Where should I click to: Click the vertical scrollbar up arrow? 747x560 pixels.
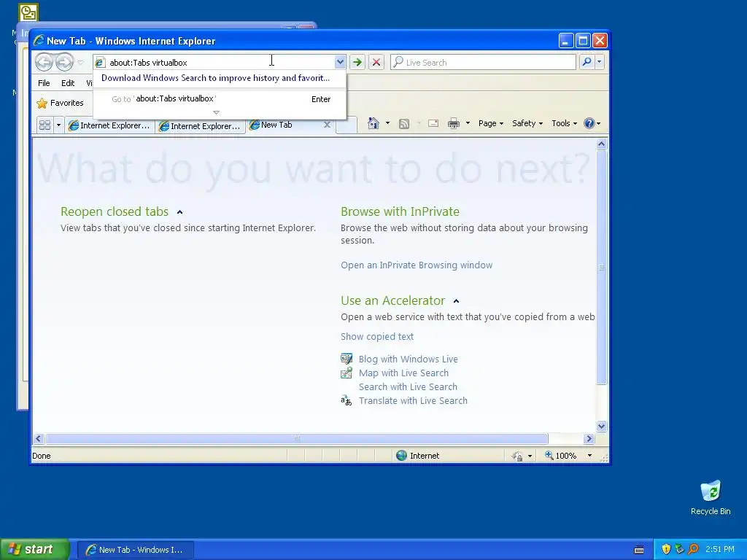click(x=601, y=144)
